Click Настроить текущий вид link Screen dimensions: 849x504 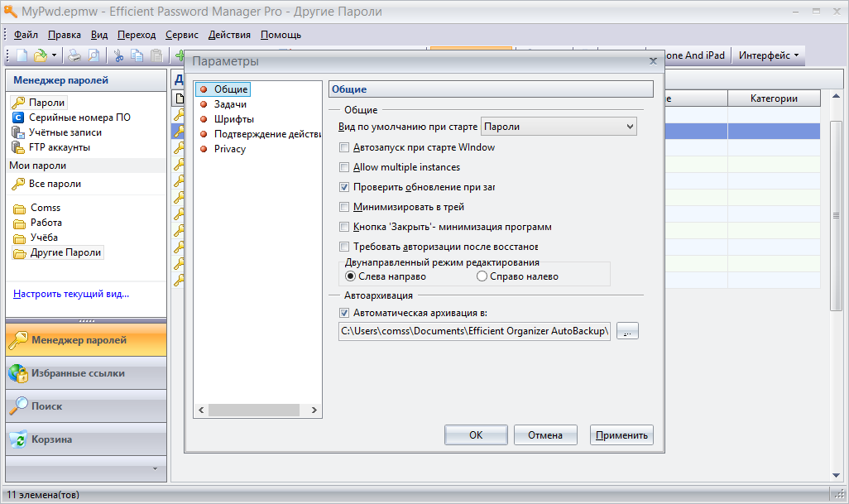pyautogui.click(x=71, y=294)
